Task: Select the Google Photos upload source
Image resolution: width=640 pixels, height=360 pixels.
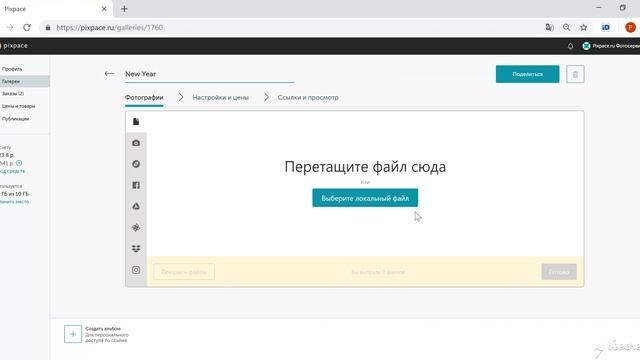Action: tap(136, 227)
